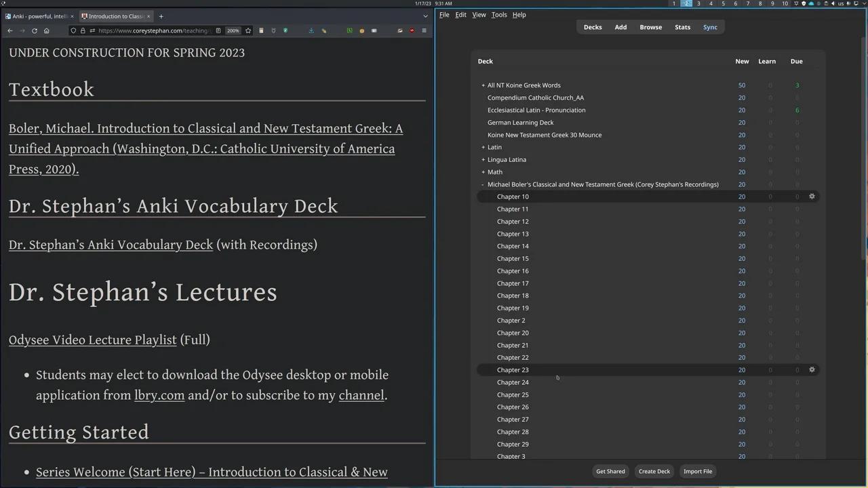868x488 pixels.
Task: Collapse Michael Boler's Classical Greek deck
Action: 482,184
